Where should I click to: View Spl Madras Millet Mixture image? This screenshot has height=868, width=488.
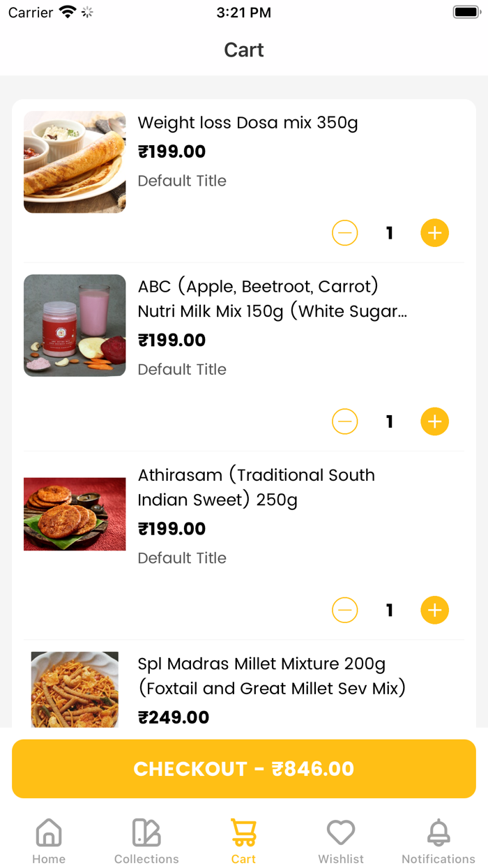pos(75,689)
